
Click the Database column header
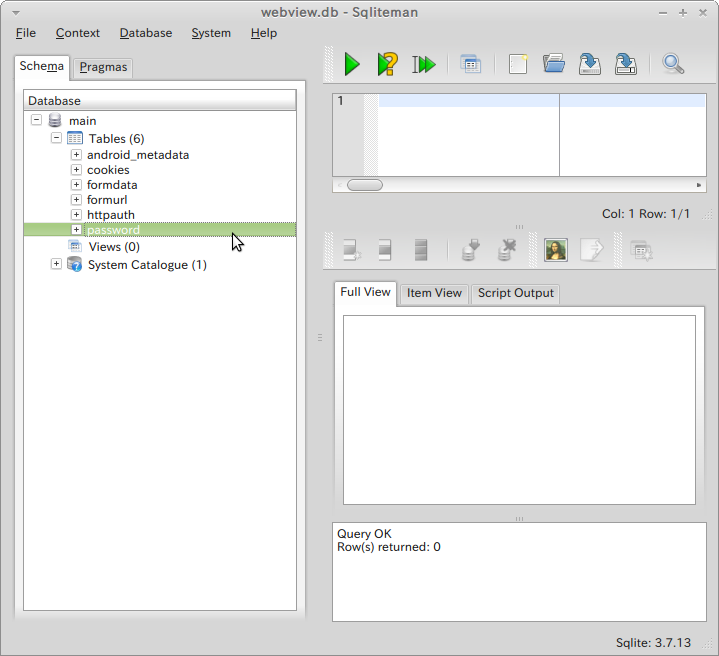coord(160,100)
